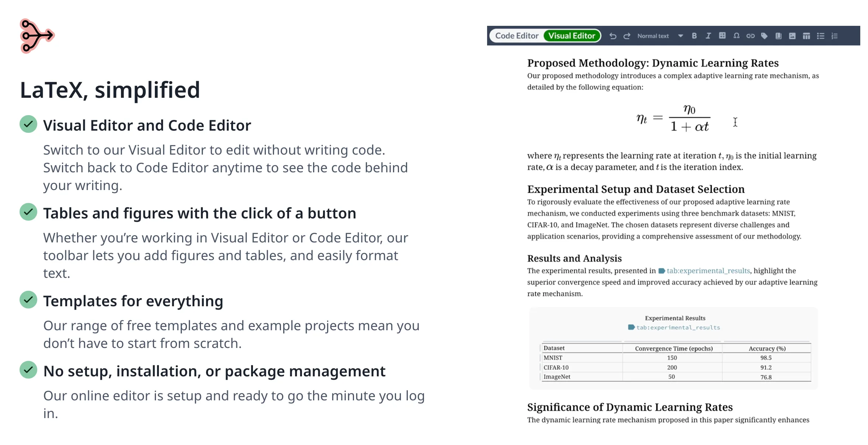Insert a citation with the book icon
868x445 pixels.
click(x=778, y=35)
